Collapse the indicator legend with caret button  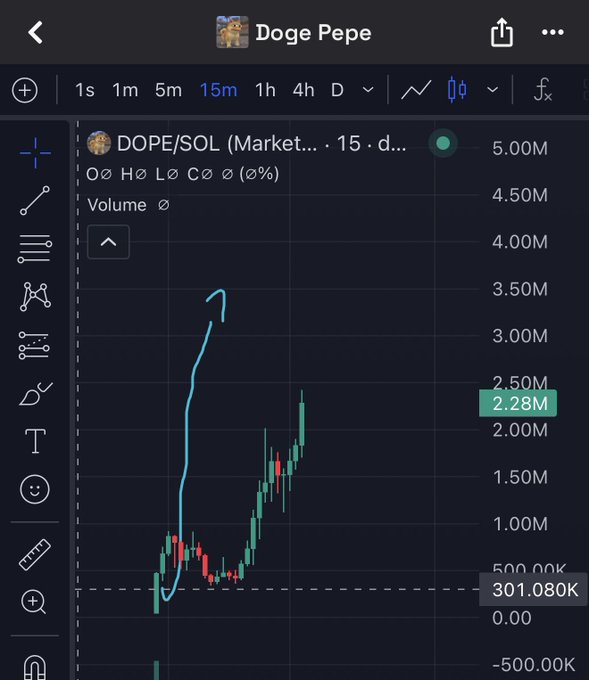108,242
